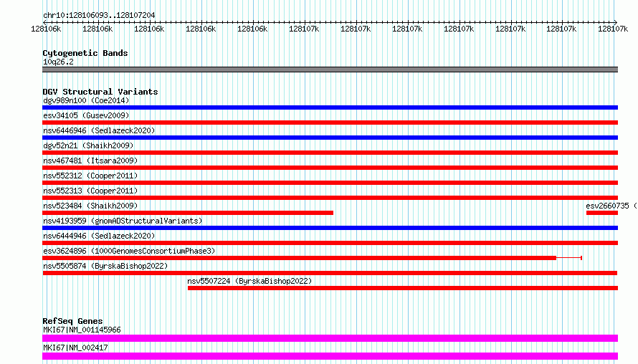Select the nsv552313 (Cooper2011) variant label
638x364 pixels.
[90, 191]
